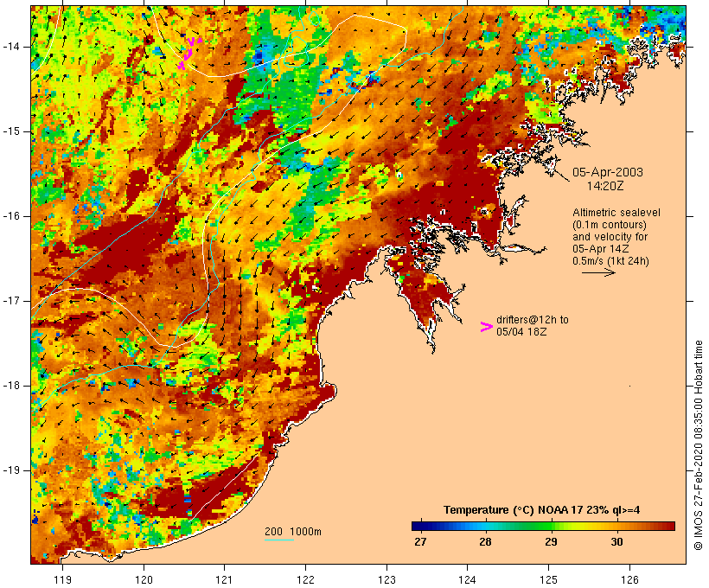This screenshot has height=588, width=709.
Task: Click the longitude axis label 120
Action: 144,580
